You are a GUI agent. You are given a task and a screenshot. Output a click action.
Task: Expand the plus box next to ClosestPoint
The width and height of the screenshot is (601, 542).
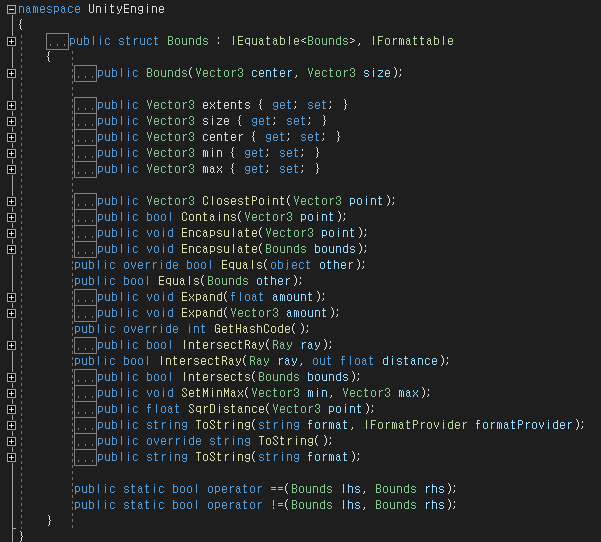[x=10, y=201]
